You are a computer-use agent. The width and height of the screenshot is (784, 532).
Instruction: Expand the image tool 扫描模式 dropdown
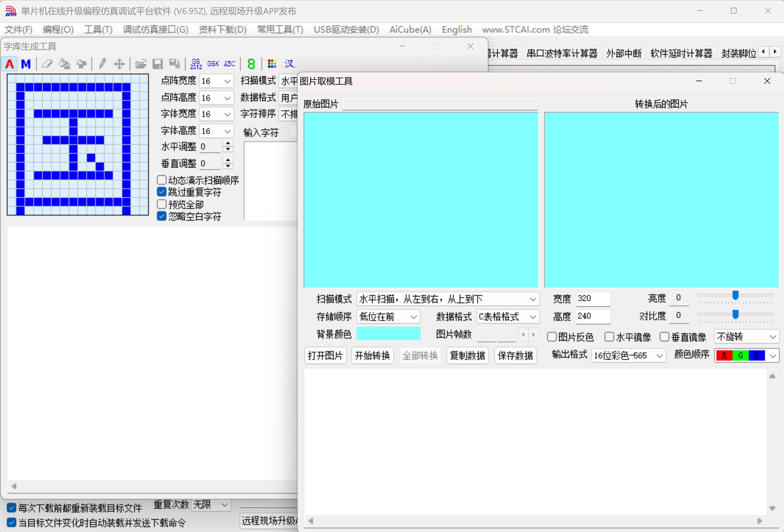(x=448, y=299)
